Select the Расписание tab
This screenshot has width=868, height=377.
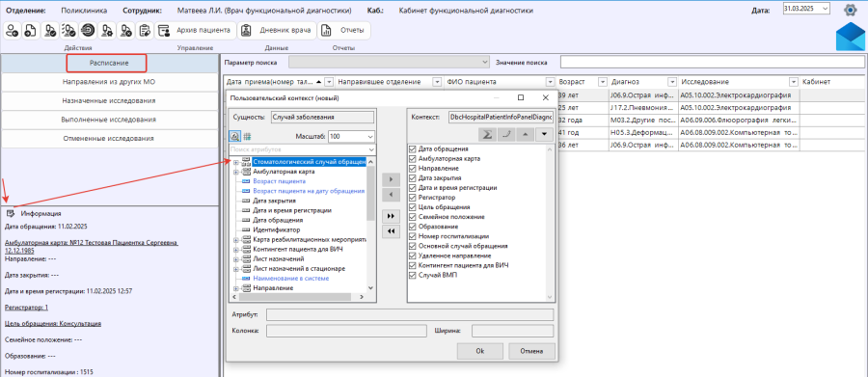point(109,63)
